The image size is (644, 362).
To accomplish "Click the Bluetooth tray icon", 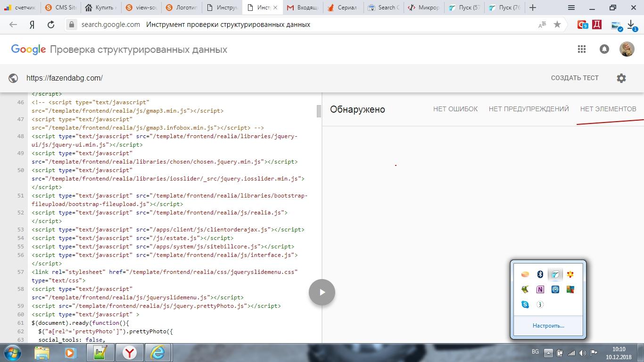I will coord(540,274).
